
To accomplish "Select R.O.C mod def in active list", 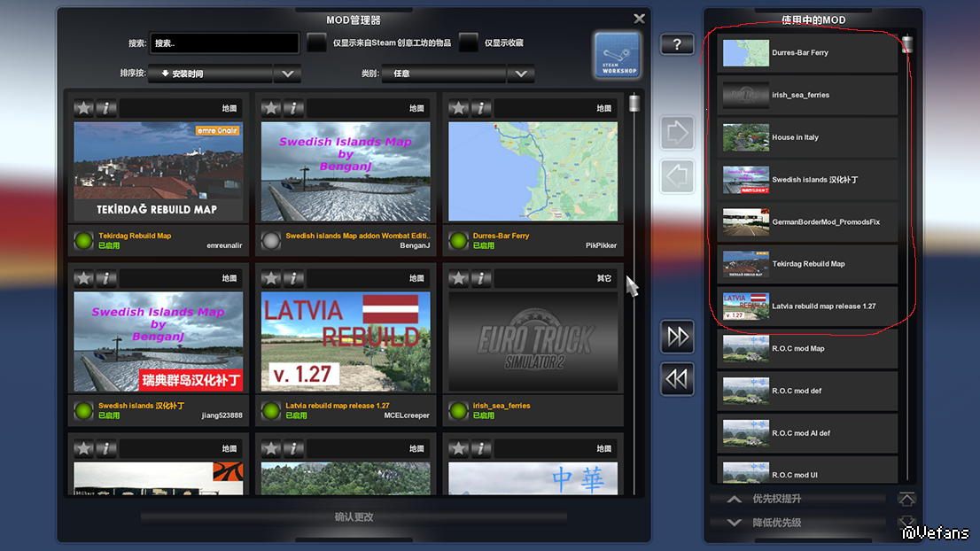I will (x=807, y=391).
